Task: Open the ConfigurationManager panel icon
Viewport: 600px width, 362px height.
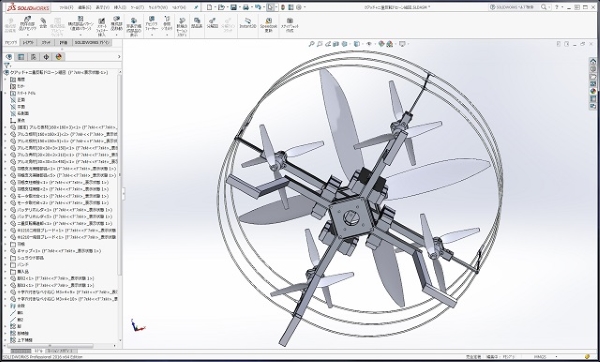Action: pyautogui.click(x=34, y=57)
